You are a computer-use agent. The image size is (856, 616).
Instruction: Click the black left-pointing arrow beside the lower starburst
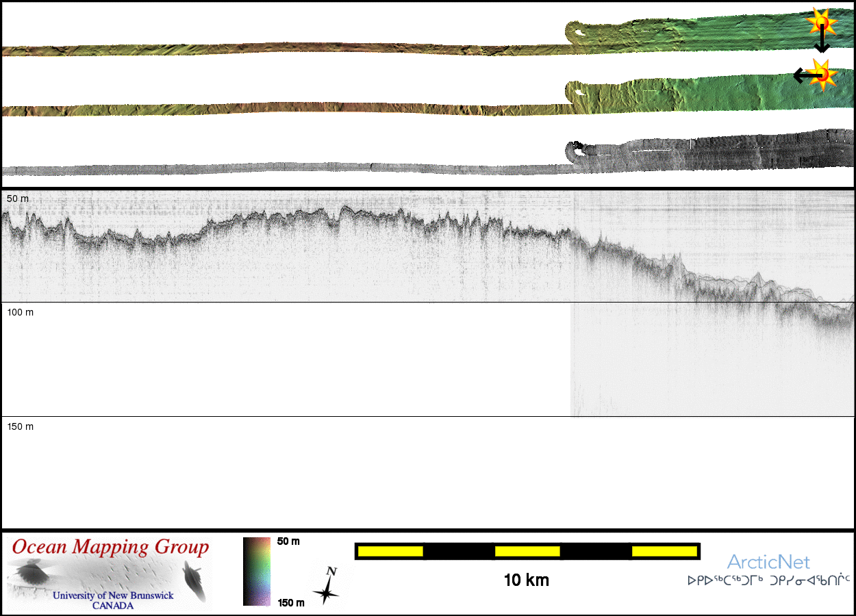[802, 75]
